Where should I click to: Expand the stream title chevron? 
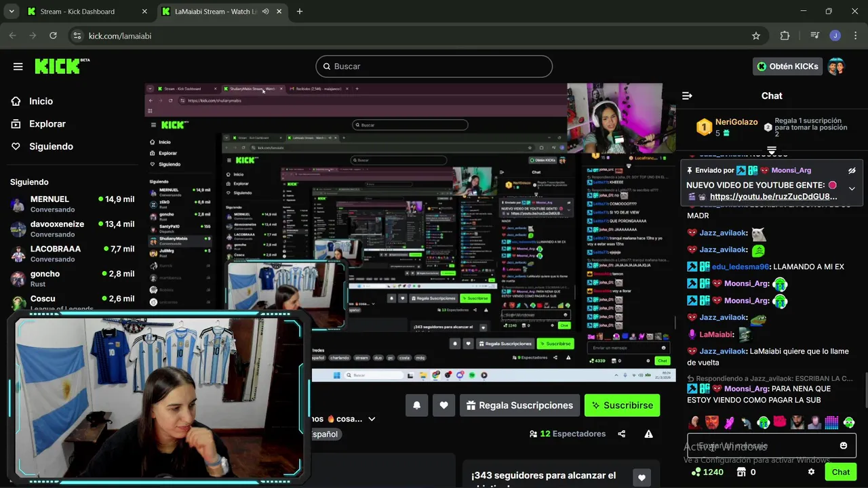coord(372,420)
